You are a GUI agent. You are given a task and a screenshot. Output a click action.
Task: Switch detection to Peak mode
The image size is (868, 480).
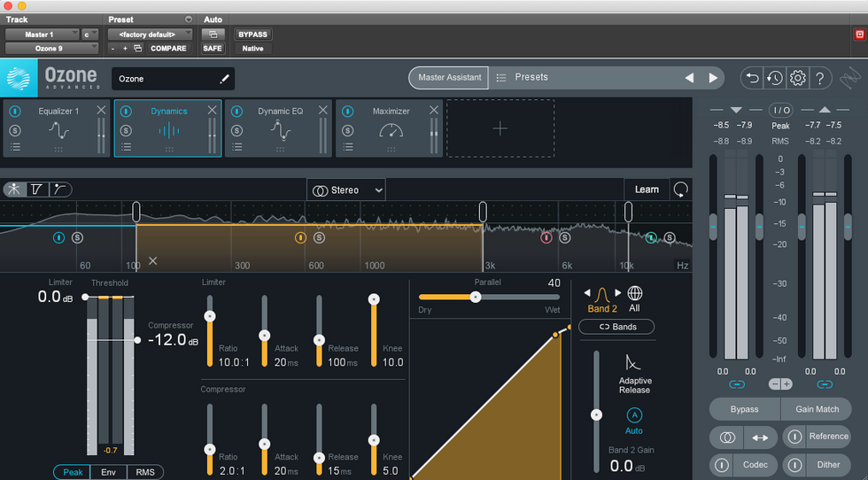point(73,472)
